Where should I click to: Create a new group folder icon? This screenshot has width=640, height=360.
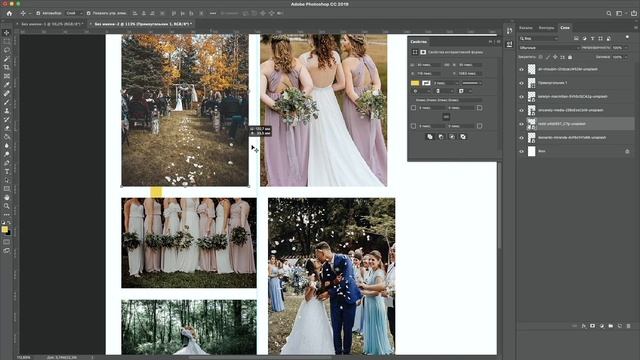611,326
